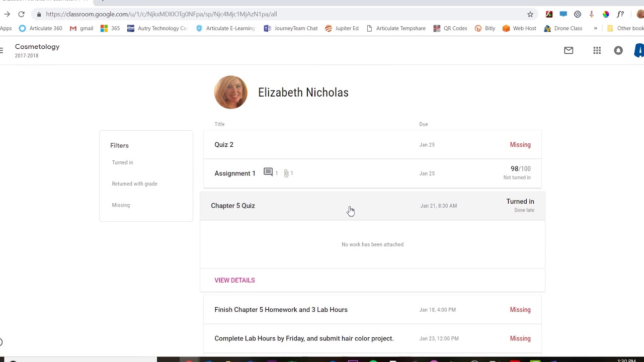
Task: Open JourneyTeam Chat bookmark
Action: pos(291,28)
